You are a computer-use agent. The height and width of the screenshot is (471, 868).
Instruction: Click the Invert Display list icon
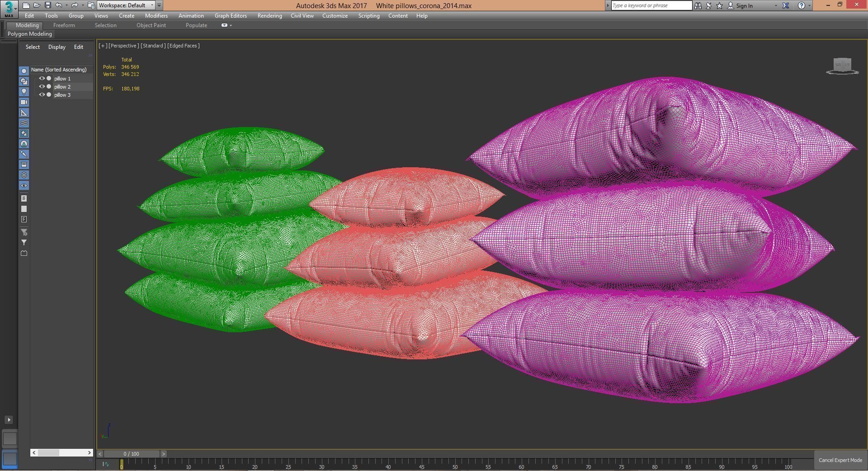click(24, 219)
